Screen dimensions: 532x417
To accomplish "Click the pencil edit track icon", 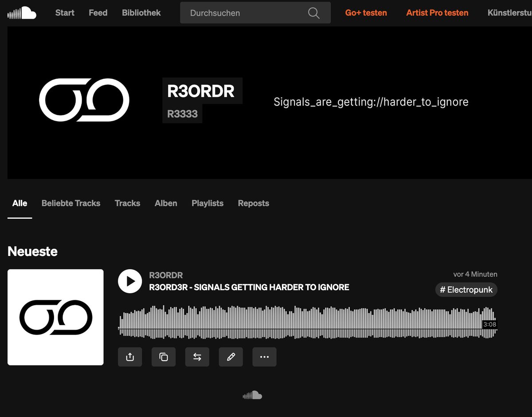I will point(231,357).
